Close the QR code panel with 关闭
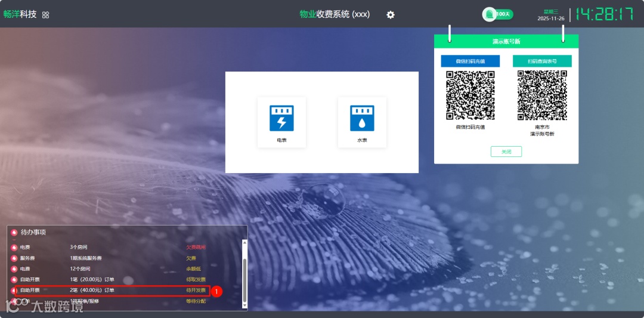This screenshot has width=644, height=318. [506, 152]
